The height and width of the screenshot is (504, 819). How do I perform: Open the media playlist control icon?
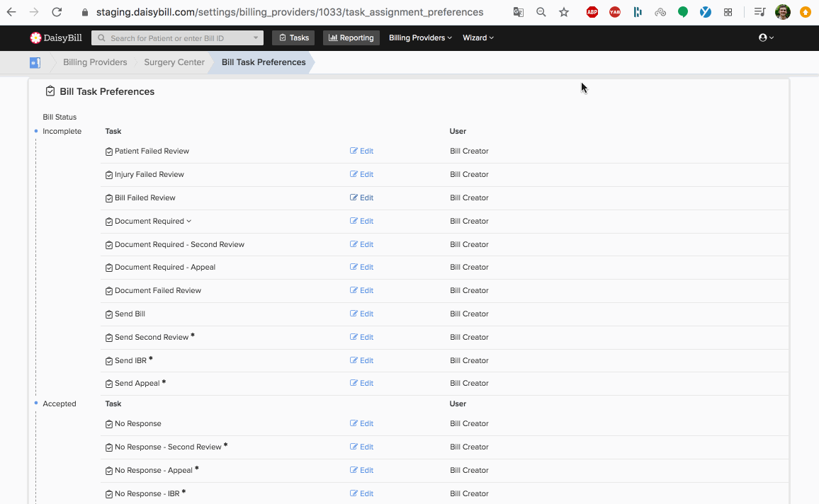[759, 12]
